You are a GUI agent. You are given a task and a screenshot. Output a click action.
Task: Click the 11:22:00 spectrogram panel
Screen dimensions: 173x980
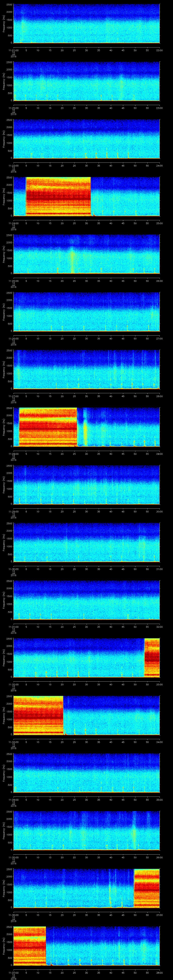click(86, 81)
